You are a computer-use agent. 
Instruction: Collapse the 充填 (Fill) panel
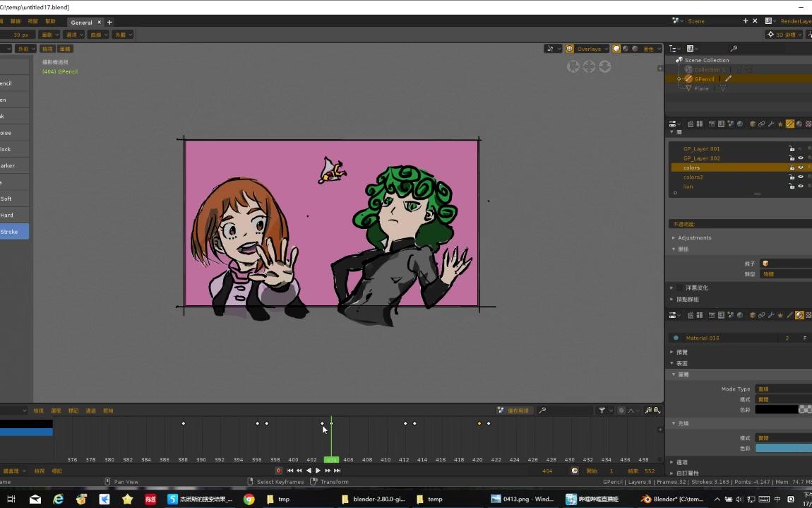click(683, 423)
